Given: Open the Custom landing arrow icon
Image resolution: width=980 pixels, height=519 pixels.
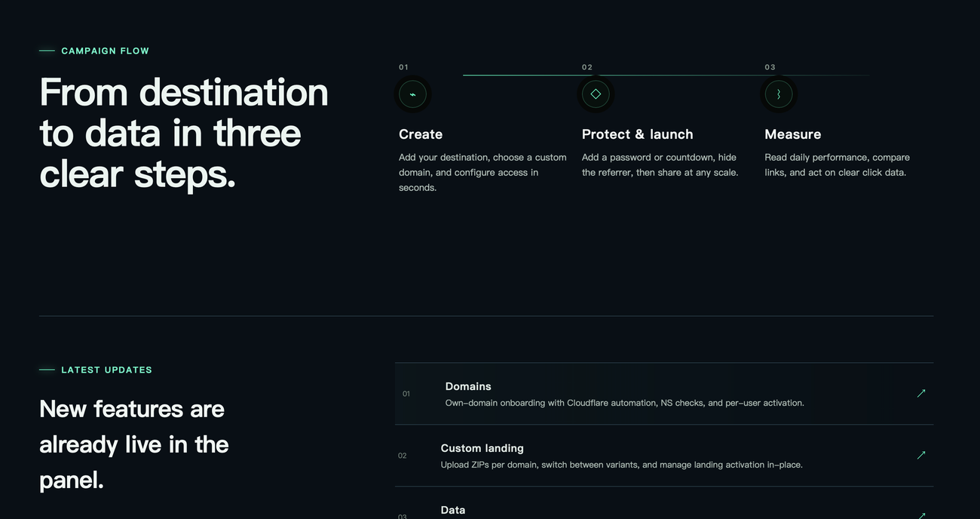Looking at the screenshot, I should 920,455.
